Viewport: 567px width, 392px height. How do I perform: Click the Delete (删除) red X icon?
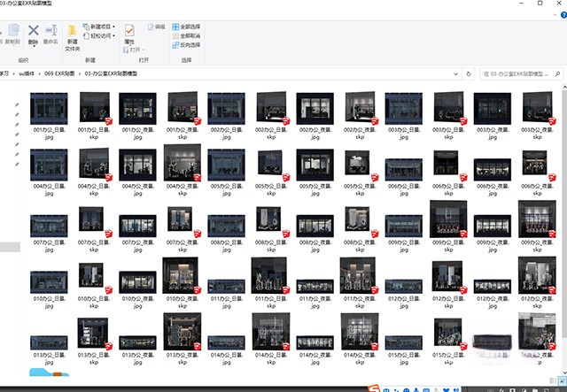point(33,32)
